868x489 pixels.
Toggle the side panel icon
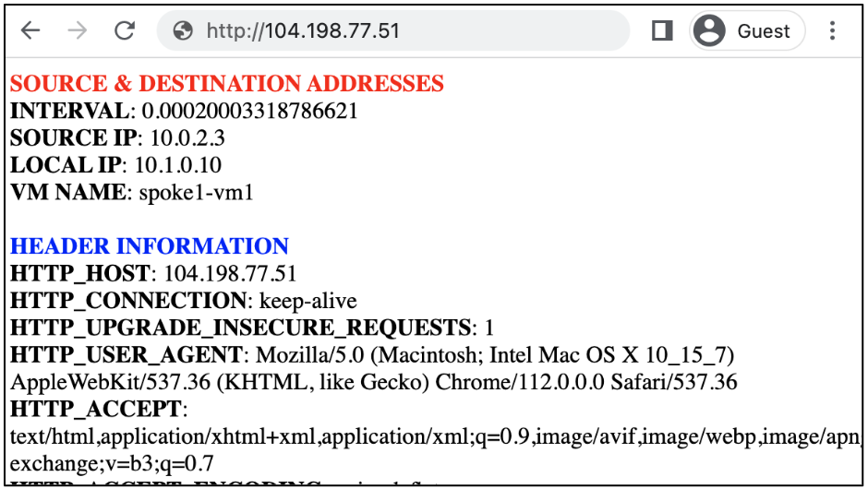coord(661,31)
